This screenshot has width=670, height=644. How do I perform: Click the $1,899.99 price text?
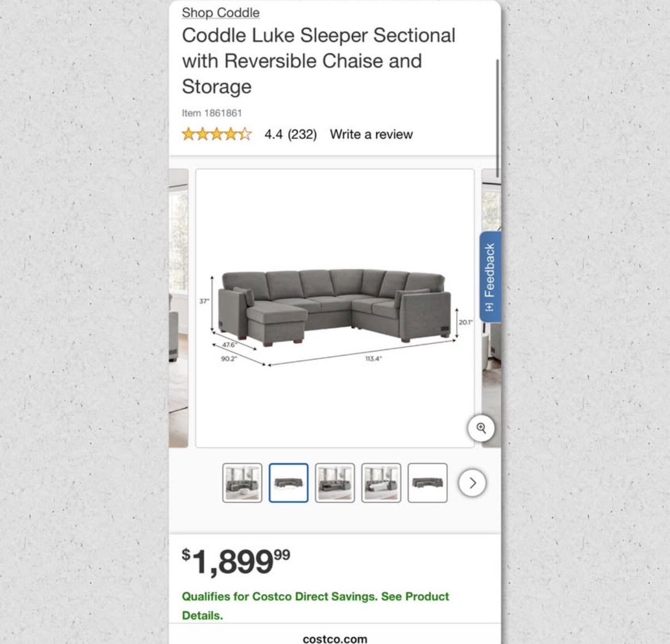click(236, 561)
